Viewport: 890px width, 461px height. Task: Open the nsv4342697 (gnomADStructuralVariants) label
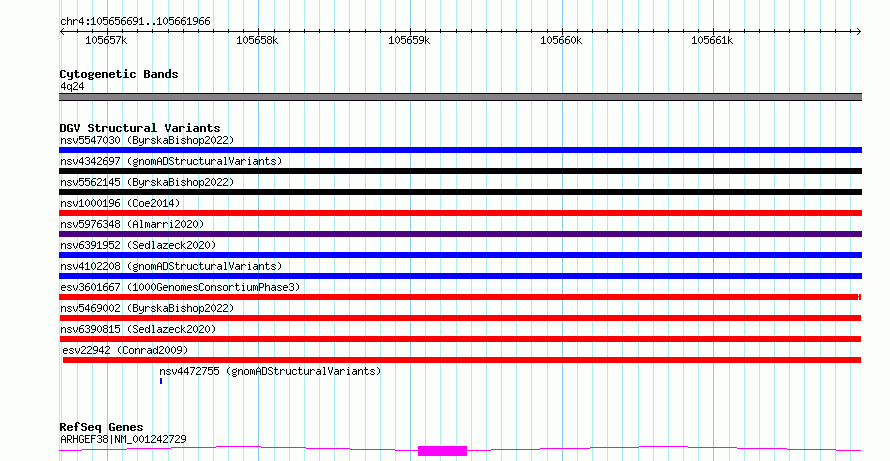pyautogui.click(x=171, y=161)
